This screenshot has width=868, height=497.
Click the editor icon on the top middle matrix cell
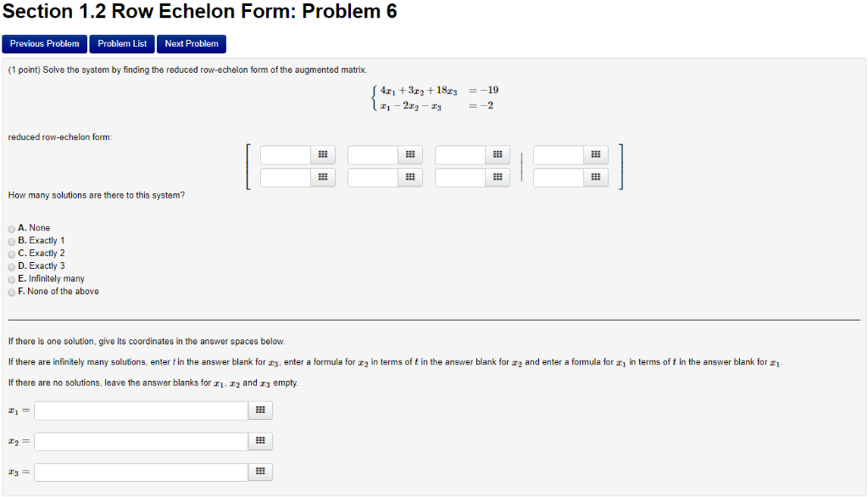point(410,154)
